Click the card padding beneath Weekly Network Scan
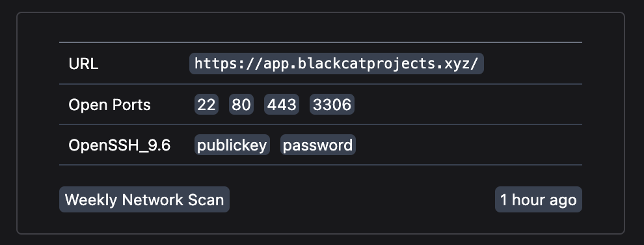The height and width of the screenshot is (245, 644). (144, 222)
